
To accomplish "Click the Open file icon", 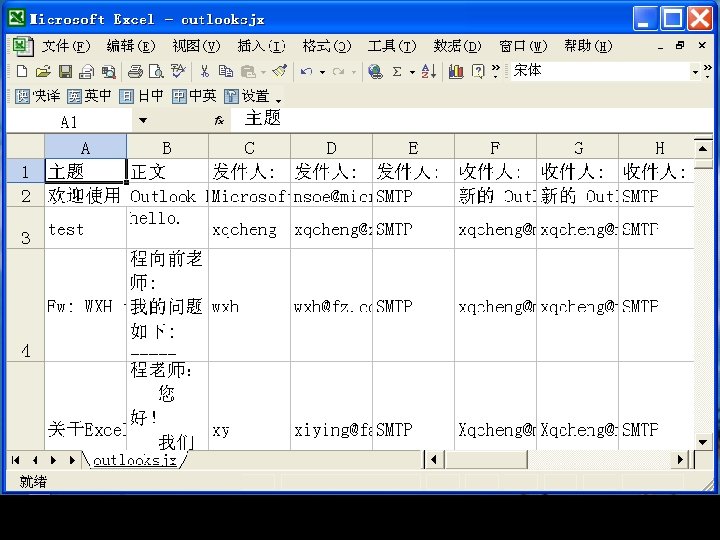I will pos(43,71).
